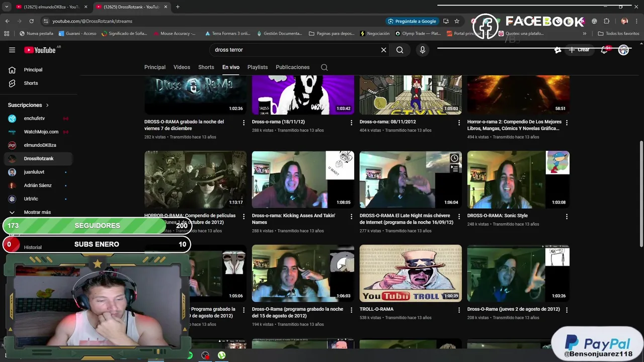Click Pregúntale a Google button
Image resolution: width=644 pixels, height=362 pixels.
pos(412,21)
